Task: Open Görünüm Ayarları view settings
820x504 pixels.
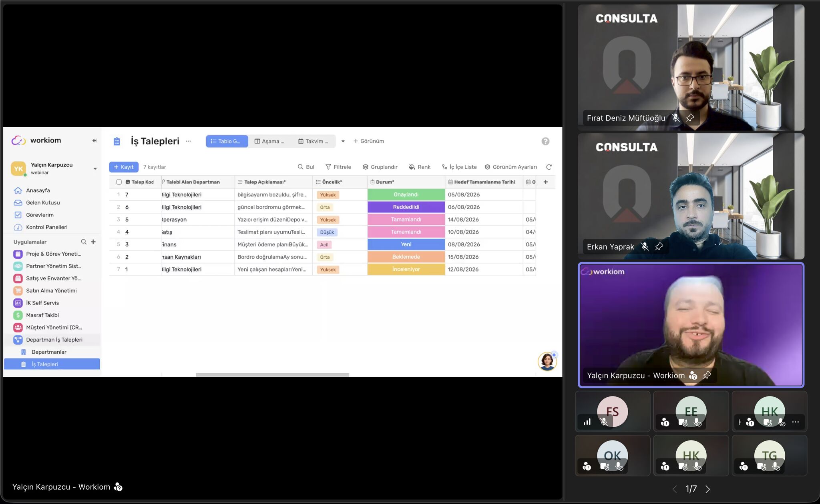Action: [510, 167]
